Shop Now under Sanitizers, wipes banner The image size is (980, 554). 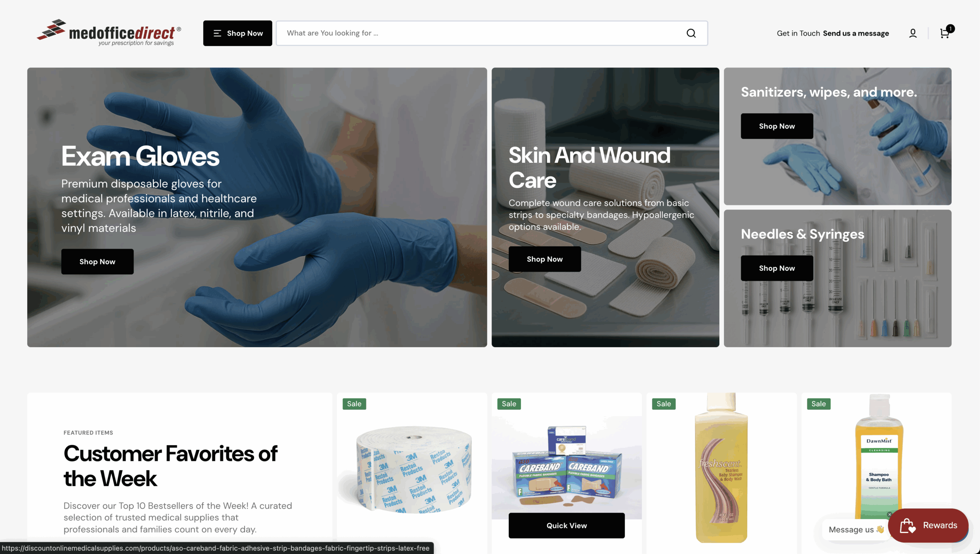pos(777,126)
